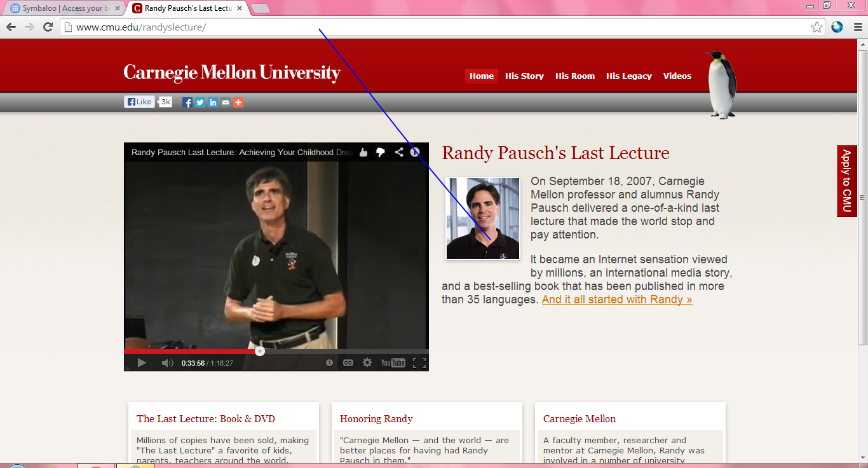868x468 pixels.
Task: Open more sharing options plus icon
Action: (238, 102)
